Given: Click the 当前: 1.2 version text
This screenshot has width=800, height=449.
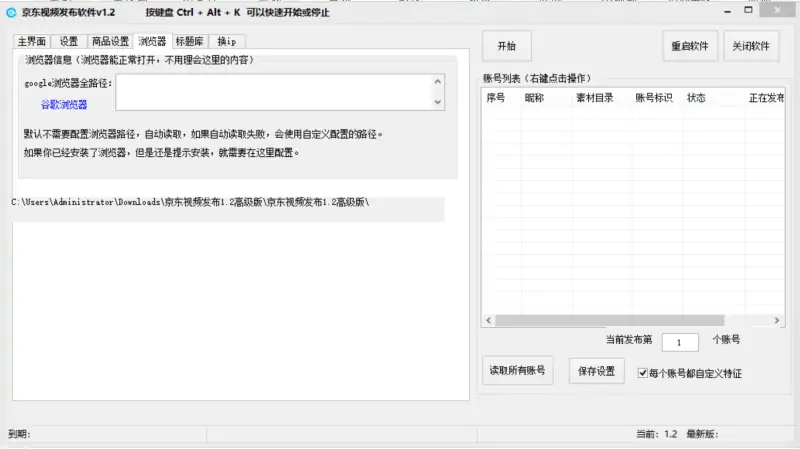Looking at the screenshot, I should tap(657, 434).
